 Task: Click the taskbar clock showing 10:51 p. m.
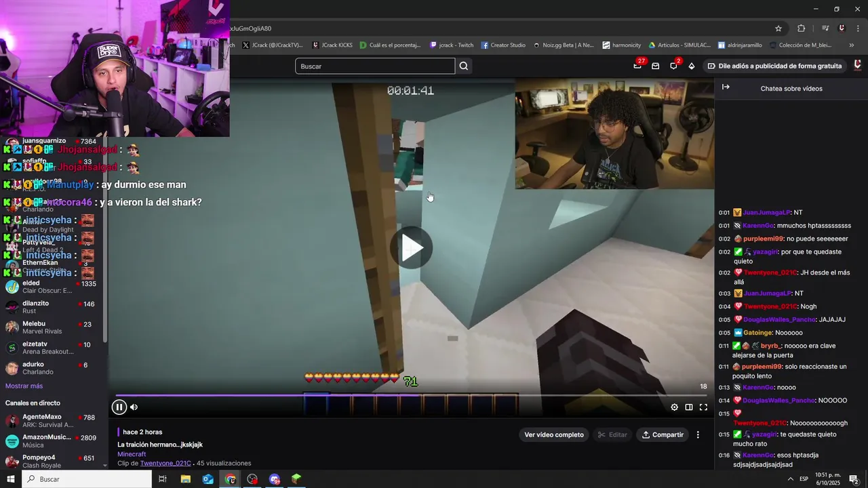tap(827, 479)
